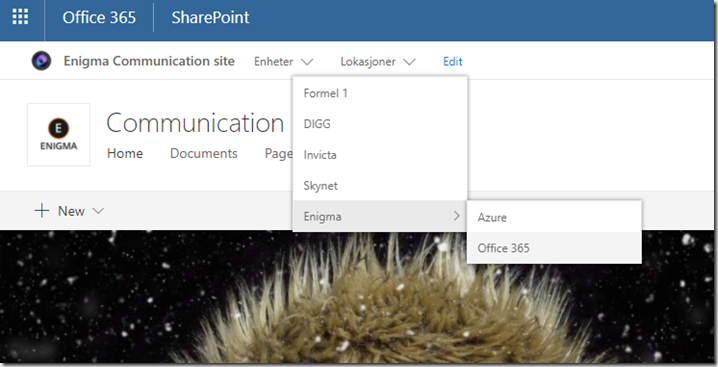Click the New button label

pyautogui.click(x=71, y=211)
